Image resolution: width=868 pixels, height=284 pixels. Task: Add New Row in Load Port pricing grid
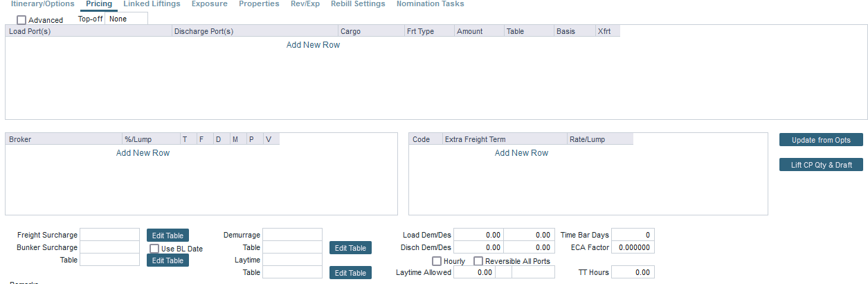[x=313, y=45]
